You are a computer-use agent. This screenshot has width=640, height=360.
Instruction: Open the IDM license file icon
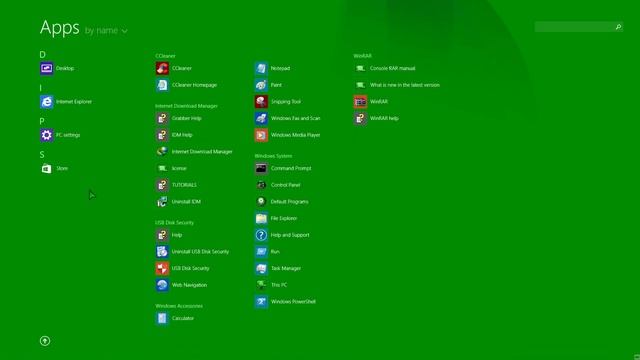[162, 168]
